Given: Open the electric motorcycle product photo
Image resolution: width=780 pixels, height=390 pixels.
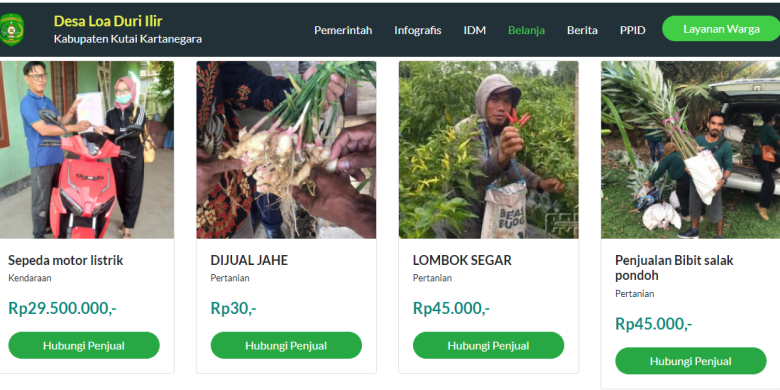Looking at the screenshot, I should click(87, 150).
